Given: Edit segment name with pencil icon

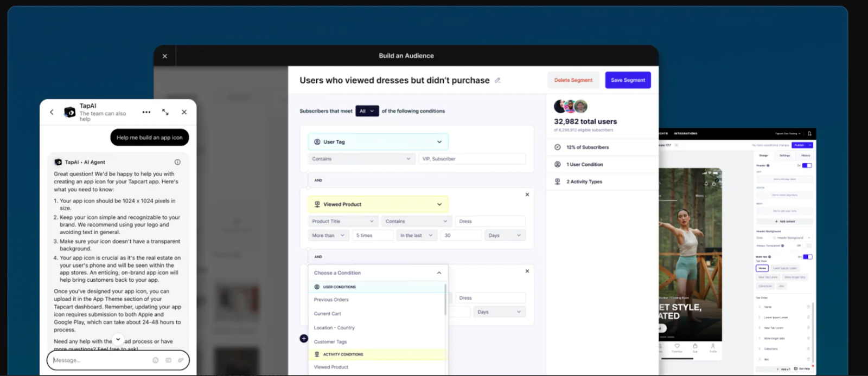Looking at the screenshot, I should (497, 80).
